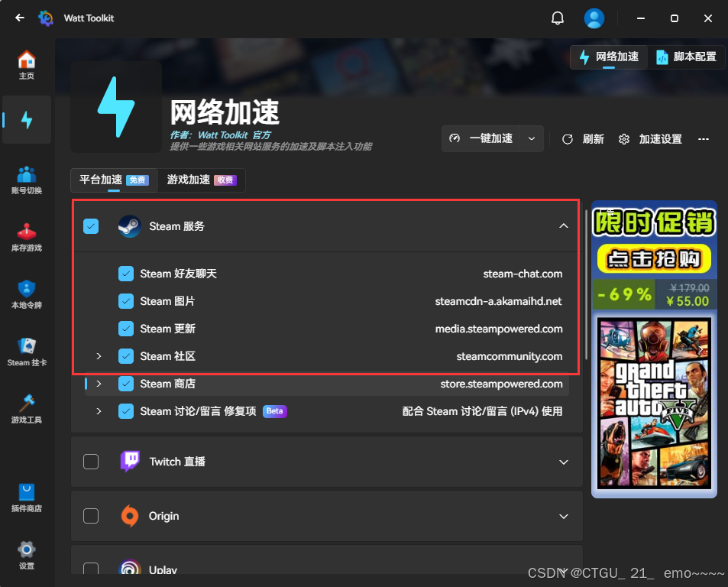This screenshot has width=728, height=587.
Task: Open the 一键加速 dropdown arrow
Action: 532,138
